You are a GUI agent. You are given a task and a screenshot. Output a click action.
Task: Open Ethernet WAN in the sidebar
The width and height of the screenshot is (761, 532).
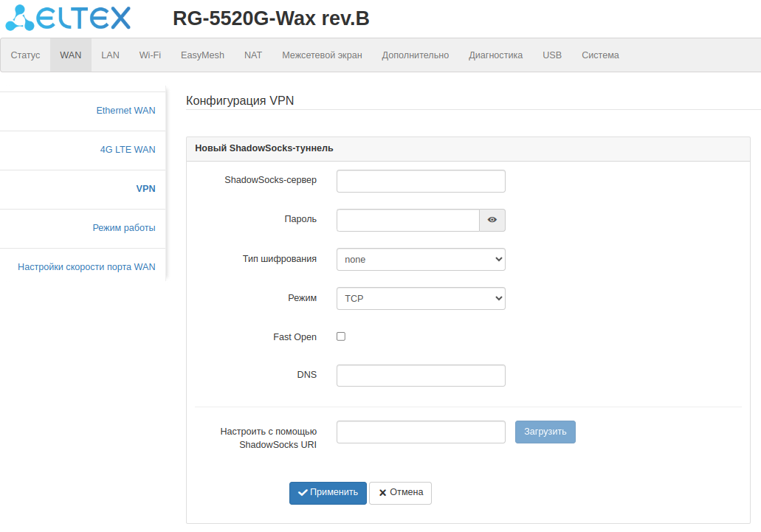point(125,111)
